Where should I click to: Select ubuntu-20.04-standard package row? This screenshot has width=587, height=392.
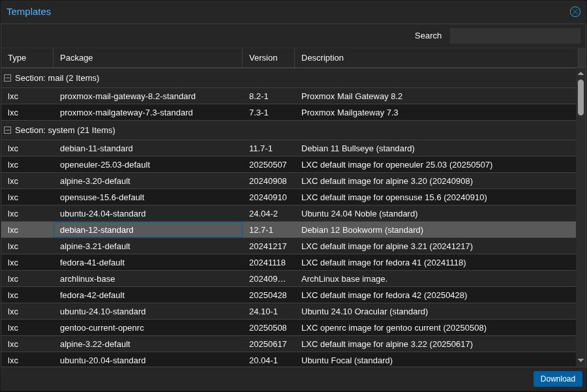click(x=289, y=360)
